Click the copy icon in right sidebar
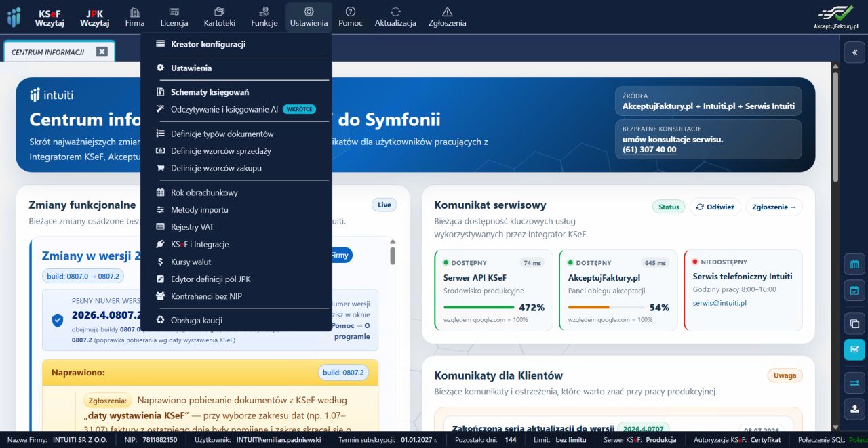868x448 pixels. 854,323
